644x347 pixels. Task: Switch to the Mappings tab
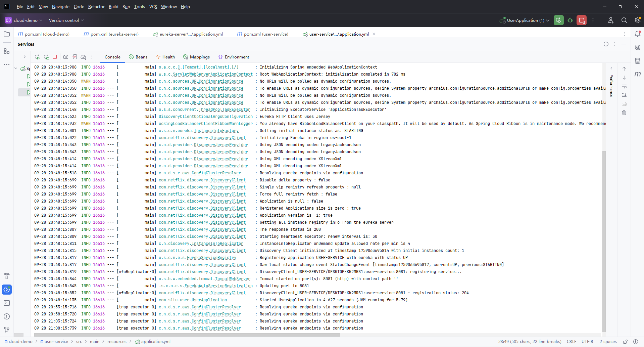196,57
